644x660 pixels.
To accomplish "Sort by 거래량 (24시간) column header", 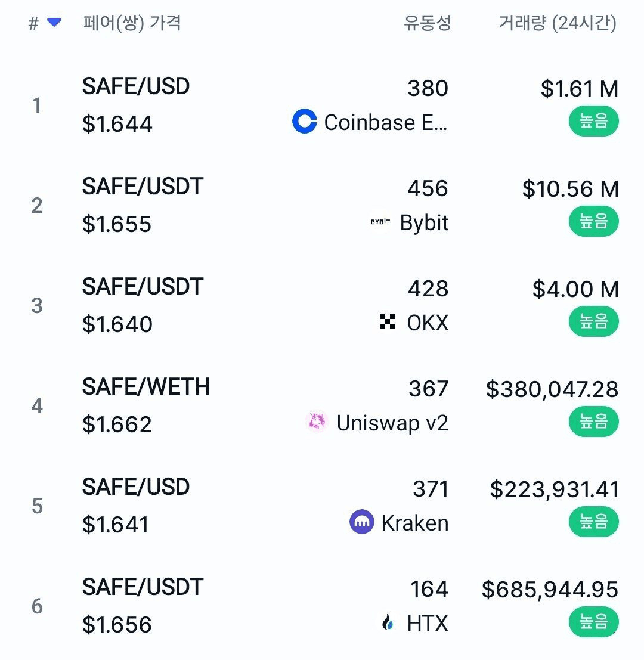I will (x=558, y=23).
